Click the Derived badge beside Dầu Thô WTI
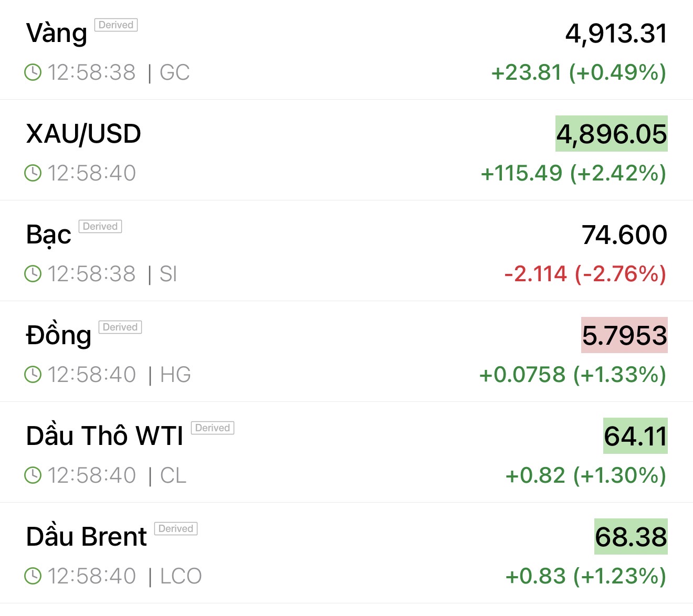The image size is (693, 616). tap(213, 428)
